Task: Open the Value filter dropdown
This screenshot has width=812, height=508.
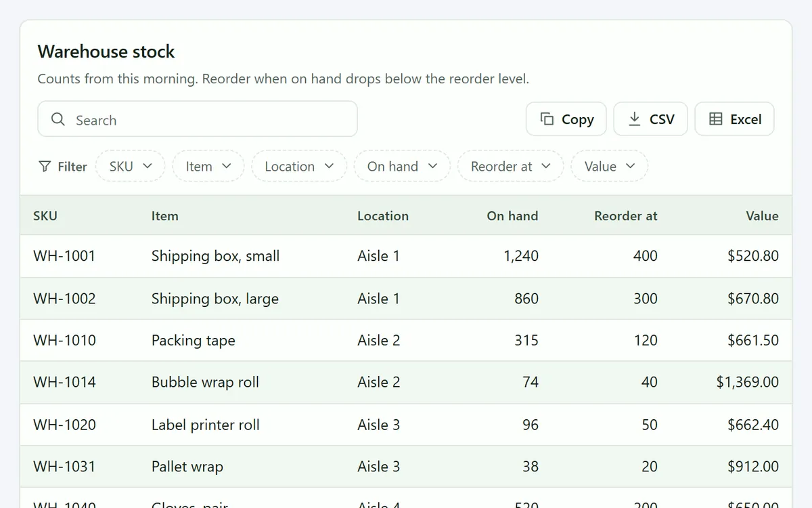Action: coord(610,166)
